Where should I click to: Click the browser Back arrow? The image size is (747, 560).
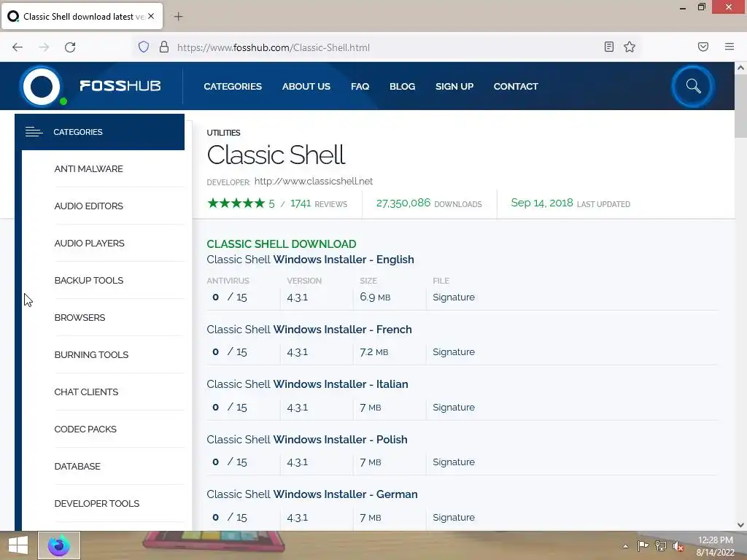(x=18, y=47)
